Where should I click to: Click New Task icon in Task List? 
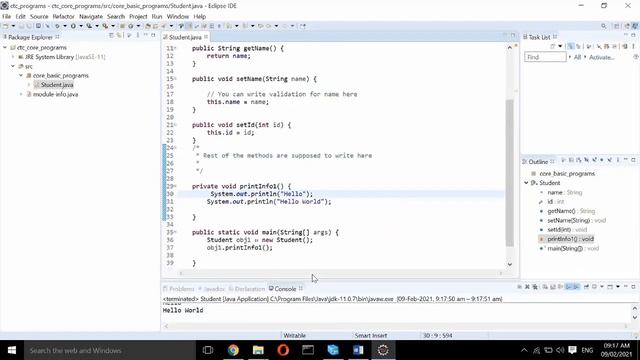[x=552, y=47]
